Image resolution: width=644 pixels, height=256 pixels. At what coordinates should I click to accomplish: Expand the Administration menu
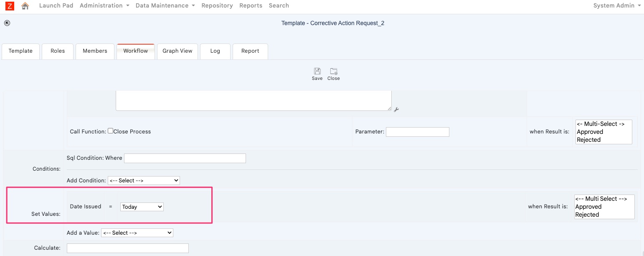(x=104, y=5)
